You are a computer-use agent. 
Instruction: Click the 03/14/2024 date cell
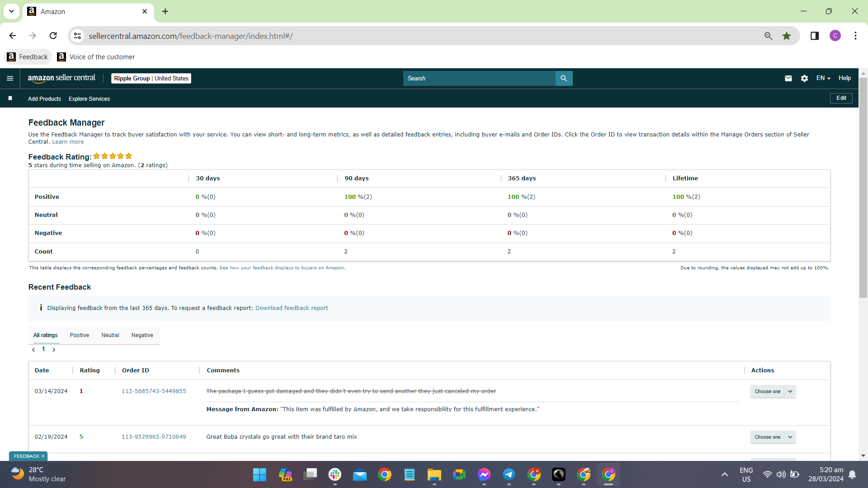51,391
